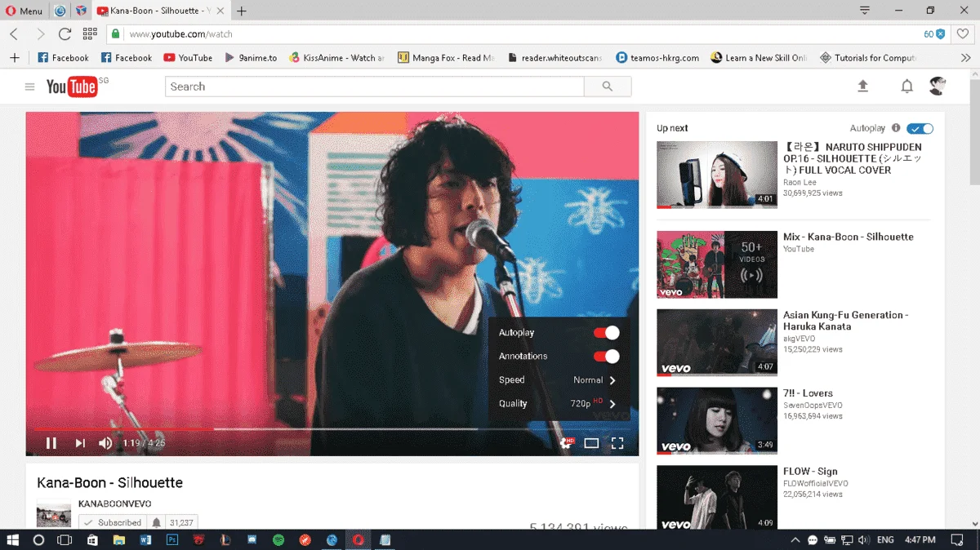Click the Autoplay info icon

896,128
